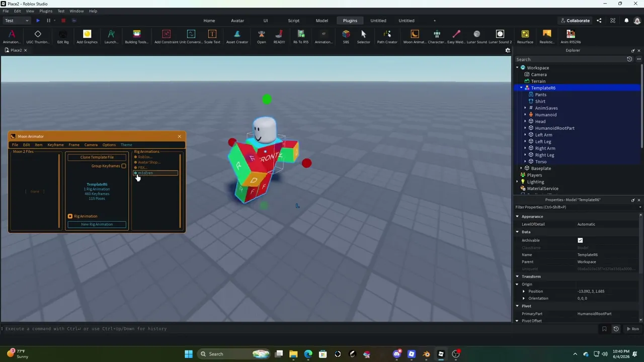Viewport: 644px width, 362px height.
Task: Open Moon Animator Keyframe menu
Action: [55, 145]
